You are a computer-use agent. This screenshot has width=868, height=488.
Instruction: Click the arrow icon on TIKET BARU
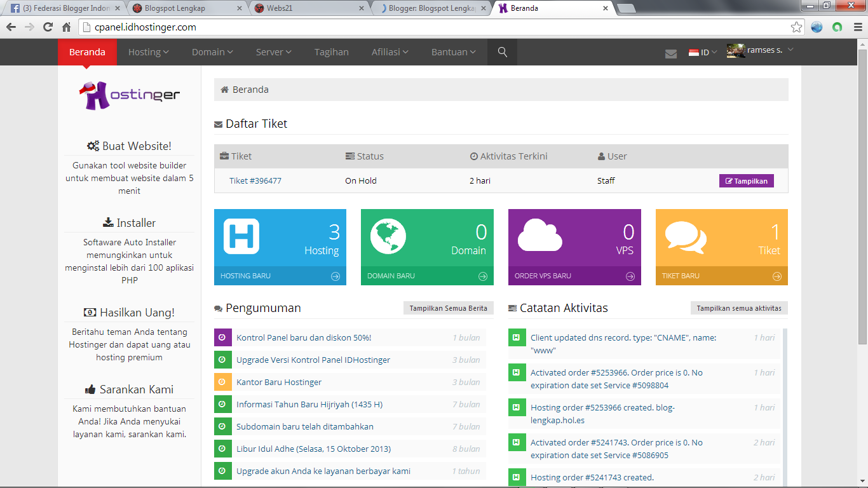776,276
